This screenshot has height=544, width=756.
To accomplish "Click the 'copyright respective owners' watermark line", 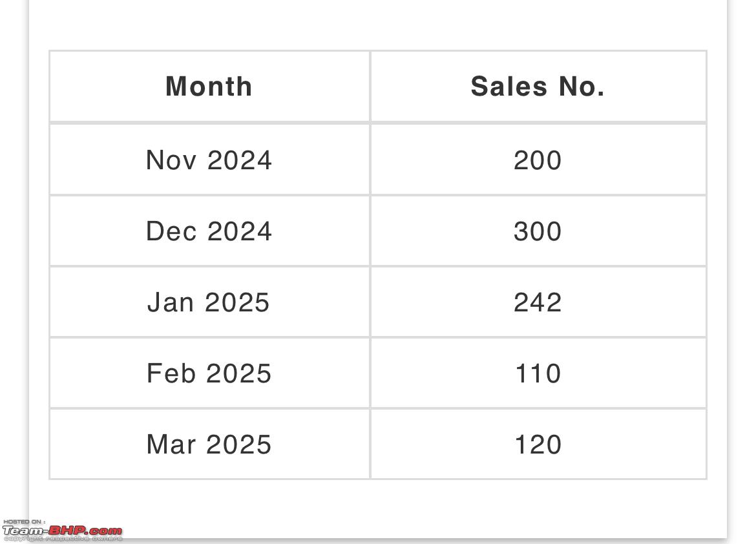I will (x=62, y=539).
